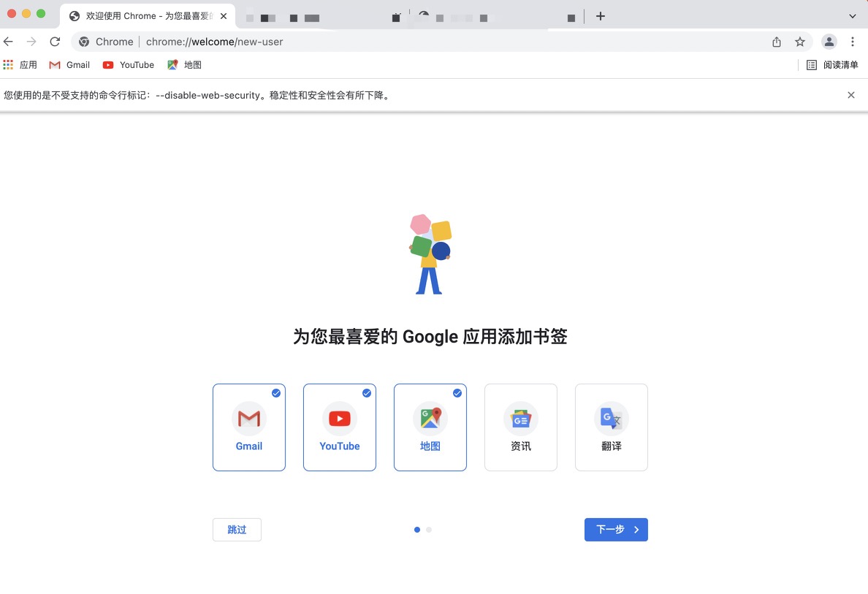Open the tab search arrow at top right

click(852, 15)
